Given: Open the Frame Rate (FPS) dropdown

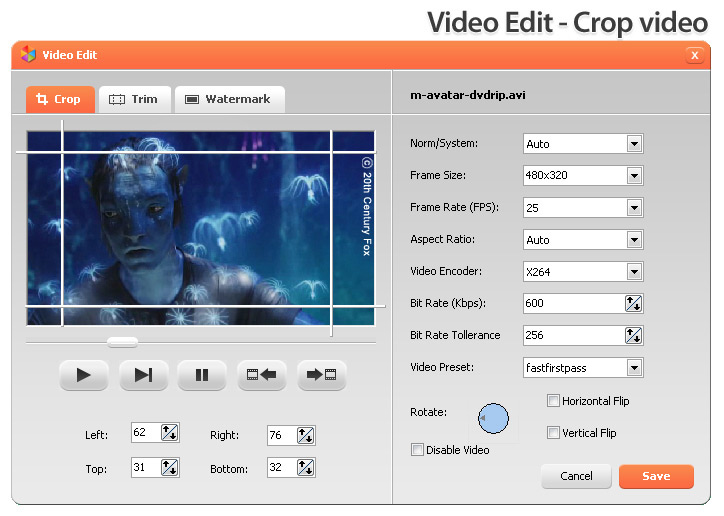Looking at the screenshot, I should [x=634, y=208].
